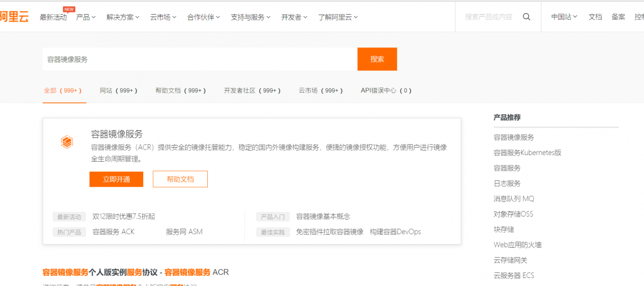Expand the 开发者 dropdown menu

click(294, 17)
